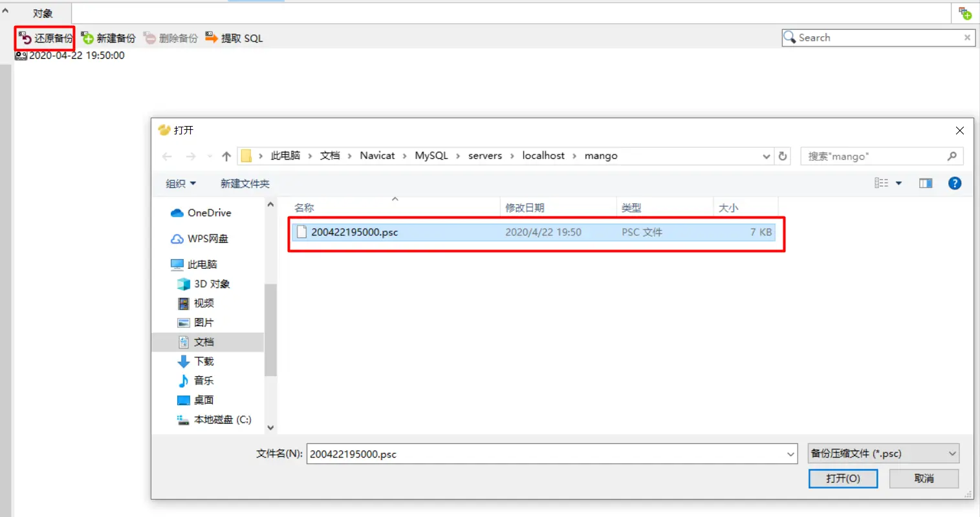The image size is (980, 517).
Task: Close the 打开 dialog
Action: coord(960,131)
